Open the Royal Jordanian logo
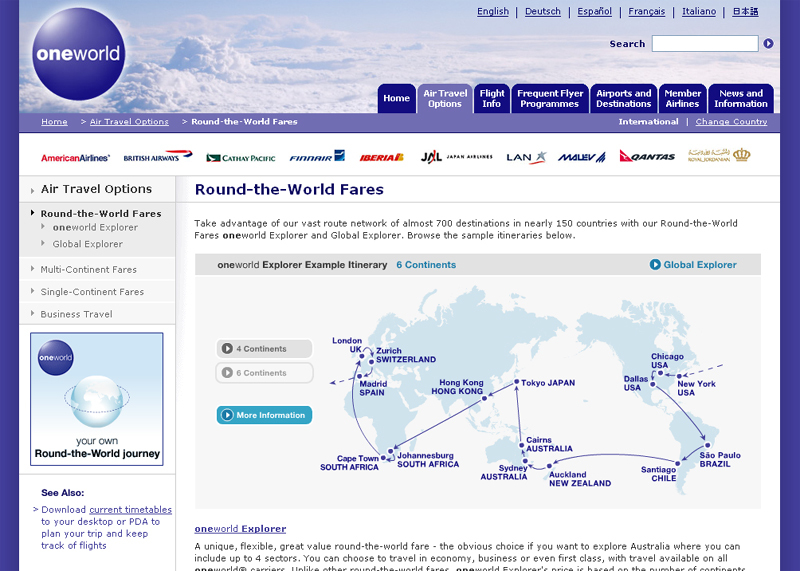 click(719, 155)
